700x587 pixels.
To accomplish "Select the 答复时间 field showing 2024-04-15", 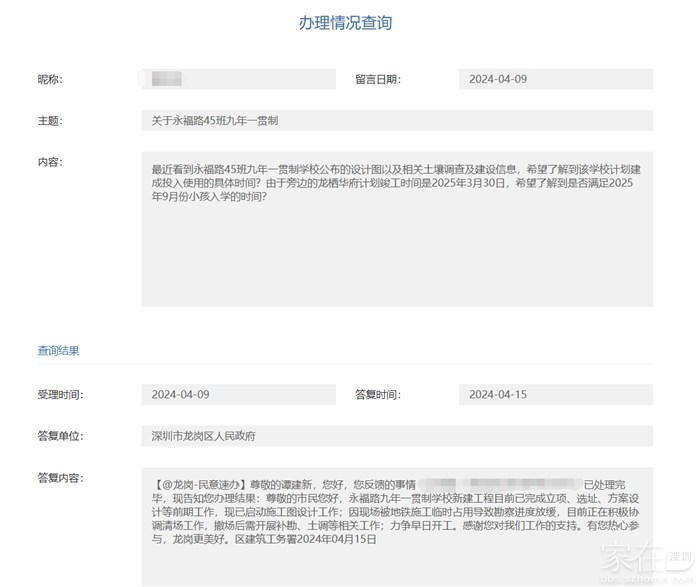I will click(x=555, y=395).
